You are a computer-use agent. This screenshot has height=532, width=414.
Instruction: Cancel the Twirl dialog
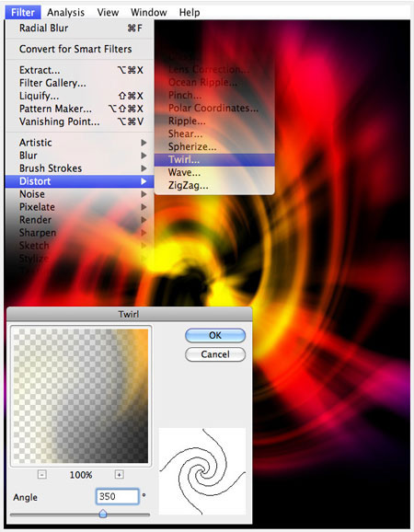click(215, 354)
